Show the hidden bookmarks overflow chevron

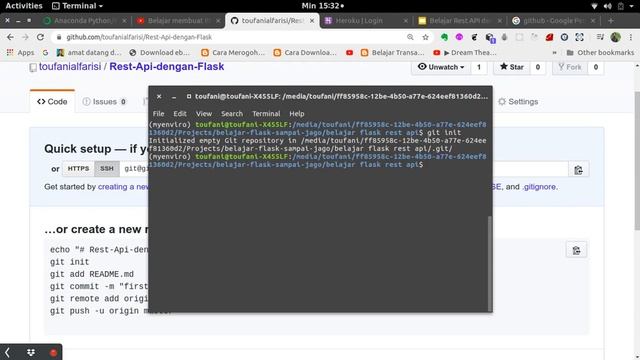click(554, 53)
